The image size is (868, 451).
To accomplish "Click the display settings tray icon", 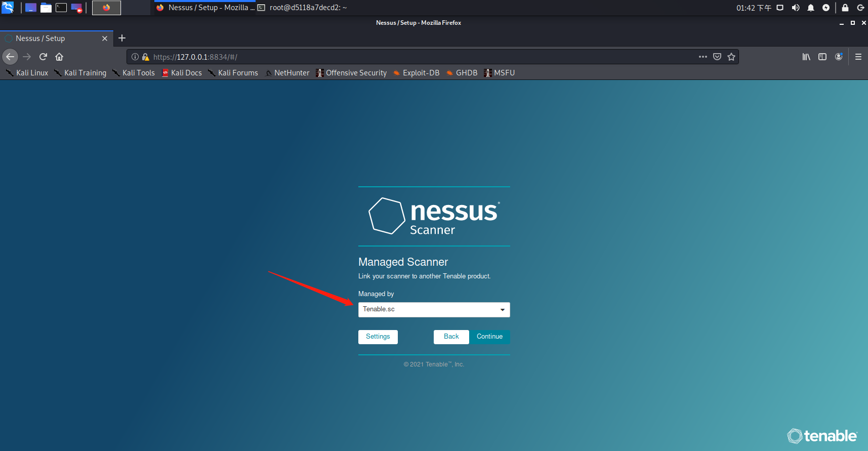I will (x=780, y=8).
